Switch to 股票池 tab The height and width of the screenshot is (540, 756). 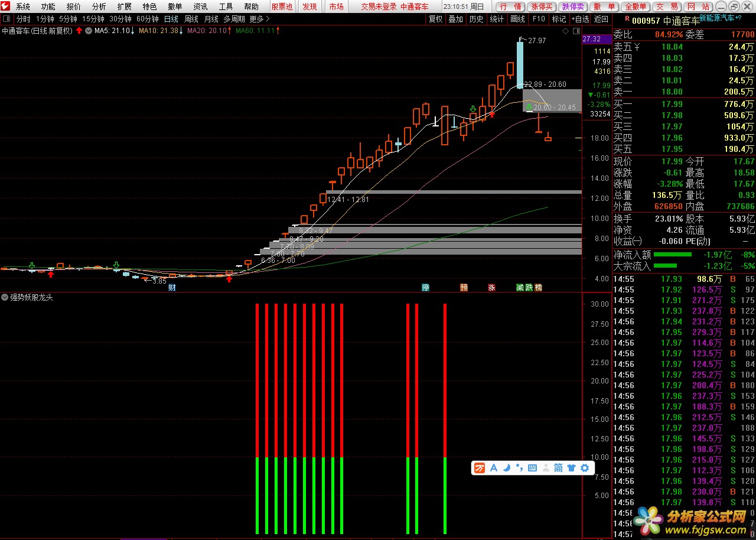tap(282, 7)
